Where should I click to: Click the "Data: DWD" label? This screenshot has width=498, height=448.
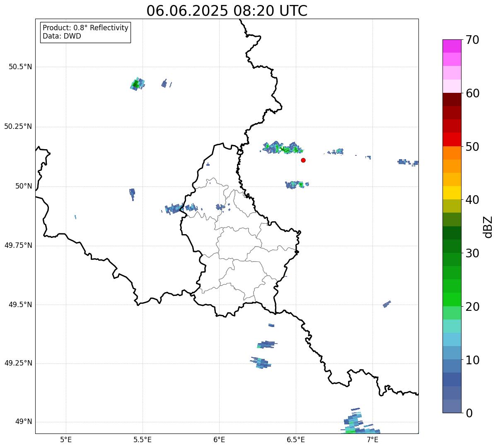coord(62,36)
